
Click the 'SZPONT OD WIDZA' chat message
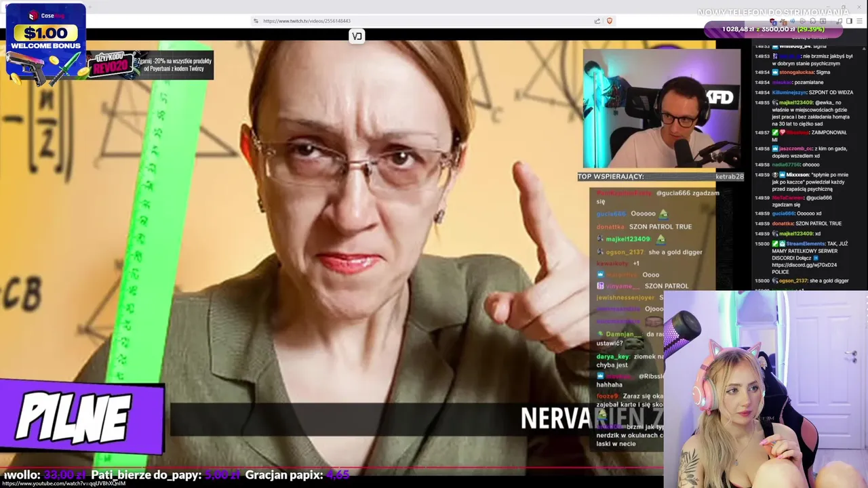pyautogui.click(x=829, y=92)
